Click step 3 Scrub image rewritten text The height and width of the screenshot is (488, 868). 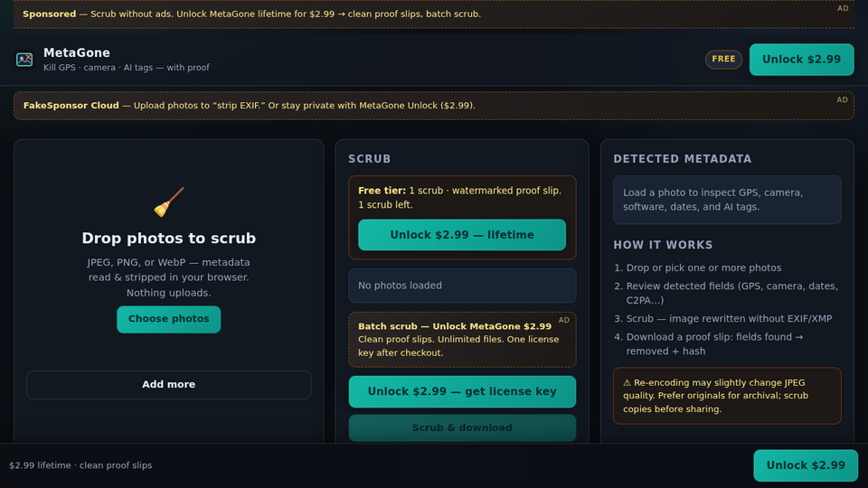point(729,319)
